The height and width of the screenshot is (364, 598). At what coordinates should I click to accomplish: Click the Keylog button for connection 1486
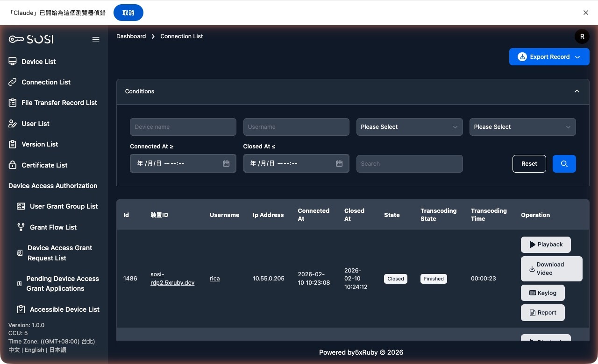(x=542, y=293)
